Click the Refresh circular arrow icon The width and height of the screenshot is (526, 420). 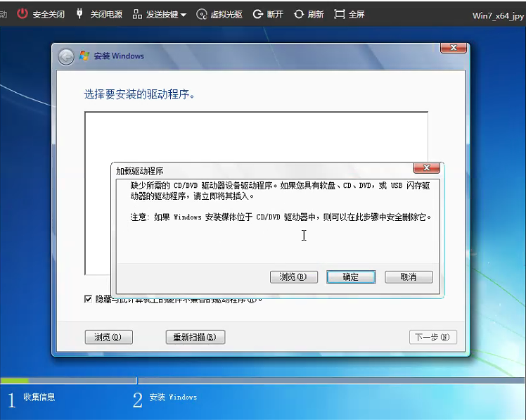(299, 14)
